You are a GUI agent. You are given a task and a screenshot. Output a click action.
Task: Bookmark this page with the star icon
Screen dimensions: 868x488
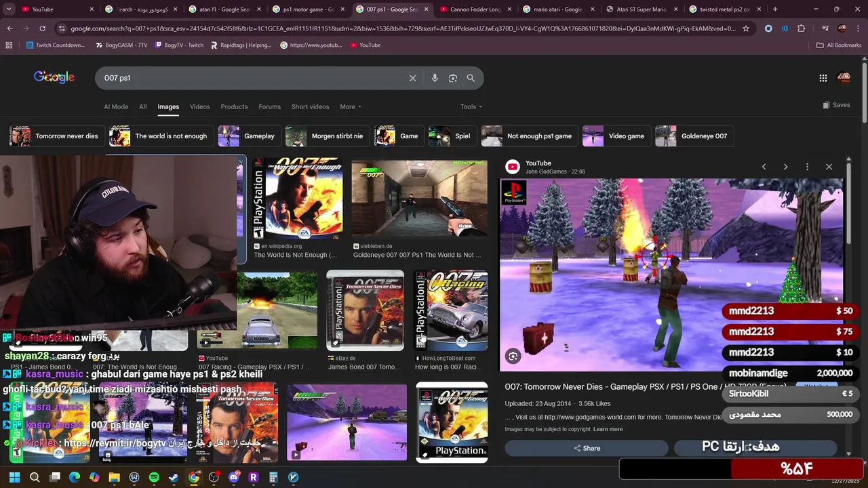pyautogui.click(x=746, y=28)
